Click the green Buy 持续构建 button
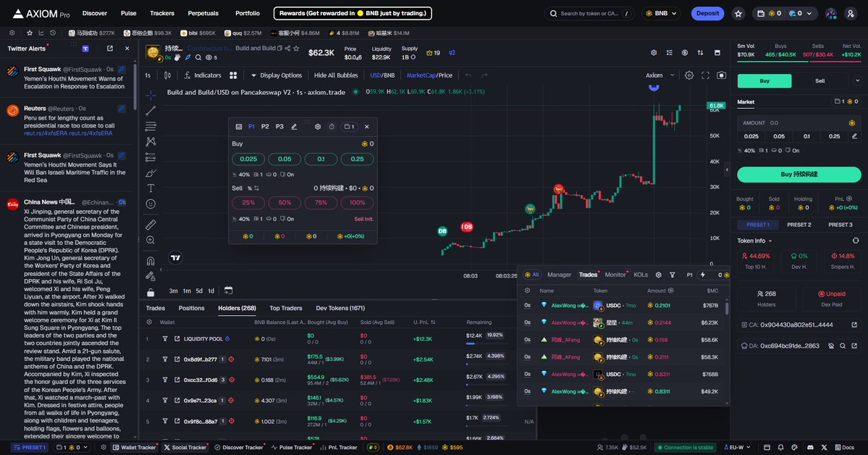 click(799, 174)
